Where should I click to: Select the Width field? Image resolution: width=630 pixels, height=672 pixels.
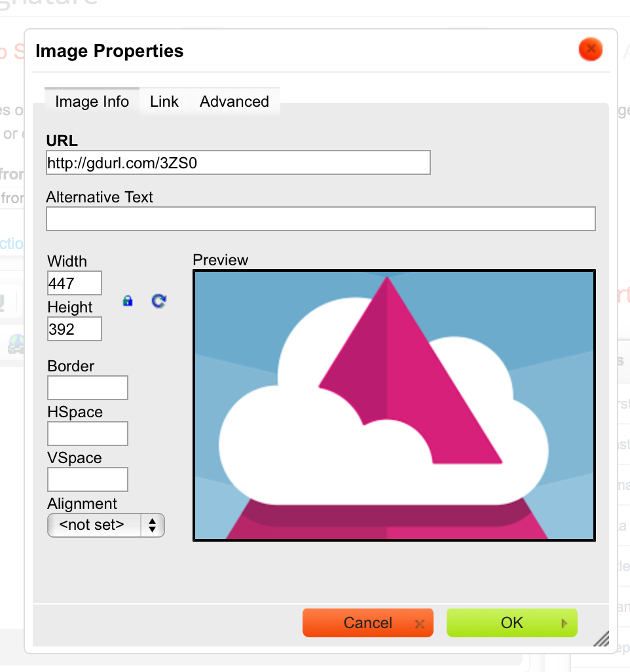pos(75,283)
